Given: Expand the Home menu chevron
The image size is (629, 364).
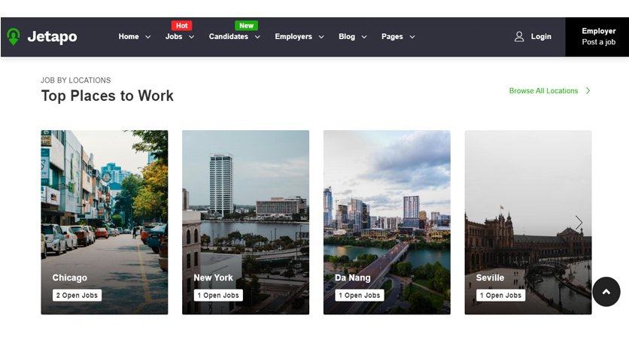Looking at the screenshot, I should pos(147,37).
